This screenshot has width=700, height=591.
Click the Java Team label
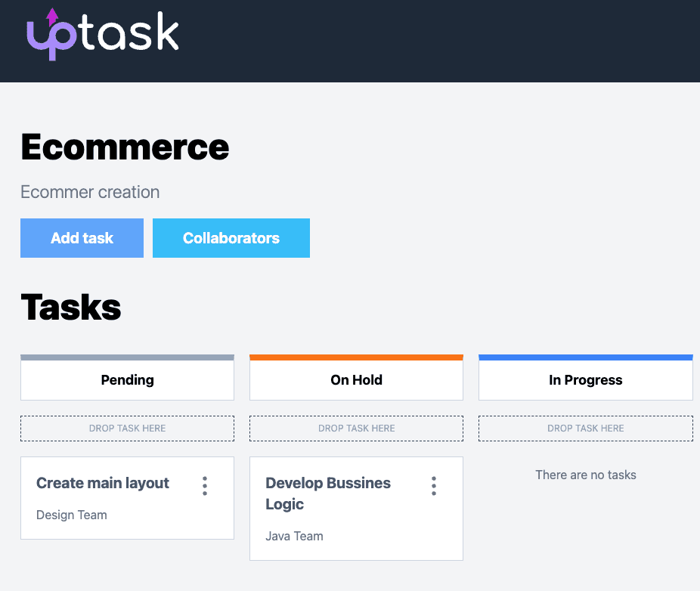[x=294, y=536]
